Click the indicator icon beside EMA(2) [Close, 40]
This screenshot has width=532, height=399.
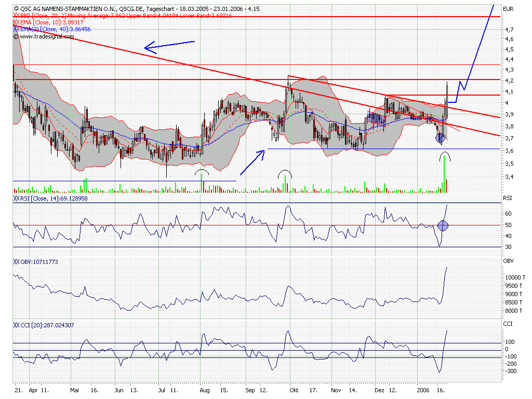[x=16, y=29]
